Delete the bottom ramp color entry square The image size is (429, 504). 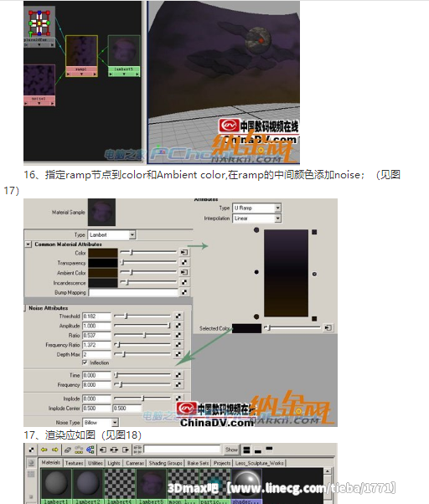pyautogui.click(x=314, y=319)
